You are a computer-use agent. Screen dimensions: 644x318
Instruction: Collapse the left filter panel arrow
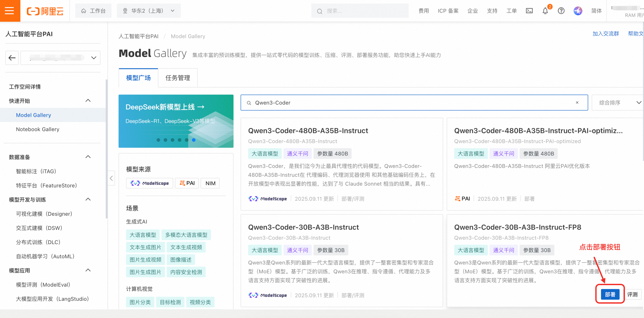pyautogui.click(x=111, y=178)
